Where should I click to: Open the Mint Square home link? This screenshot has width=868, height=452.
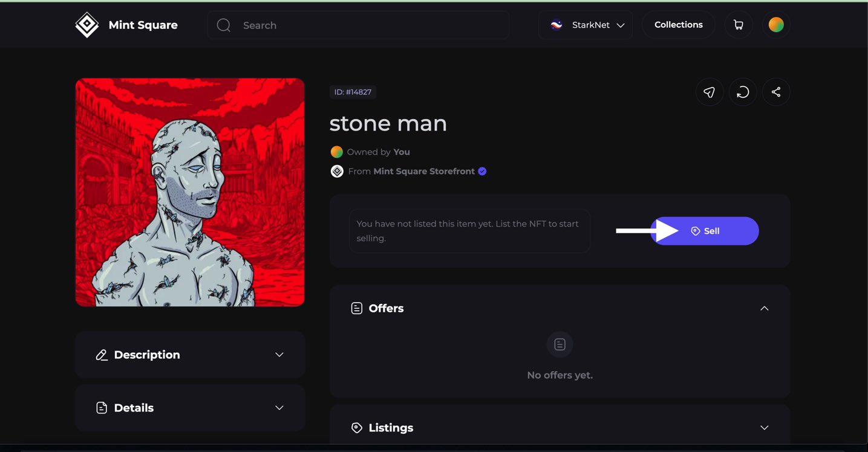[x=126, y=25]
